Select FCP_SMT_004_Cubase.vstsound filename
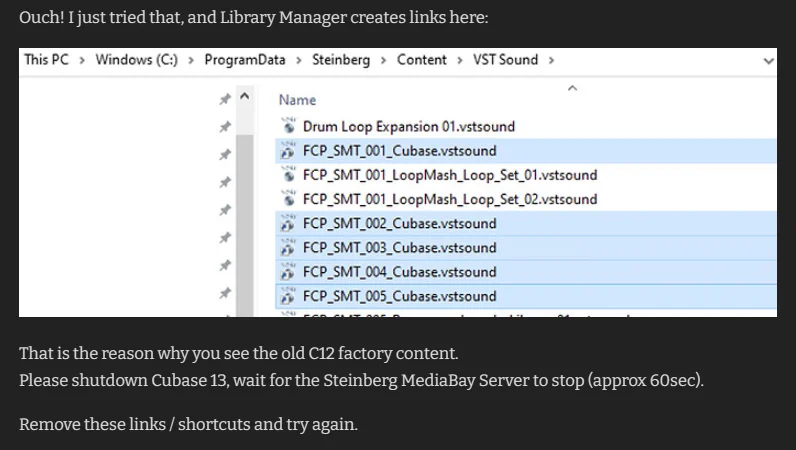This screenshot has width=796, height=450. (400, 272)
